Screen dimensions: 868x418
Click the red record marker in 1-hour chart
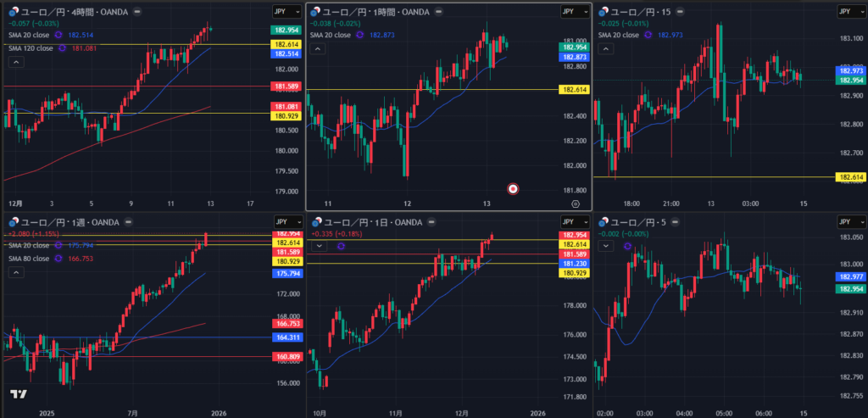[x=513, y=188]
